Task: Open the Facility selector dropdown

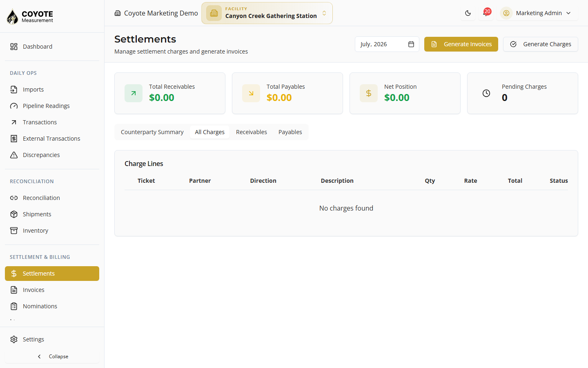Action: pos(267,13)
